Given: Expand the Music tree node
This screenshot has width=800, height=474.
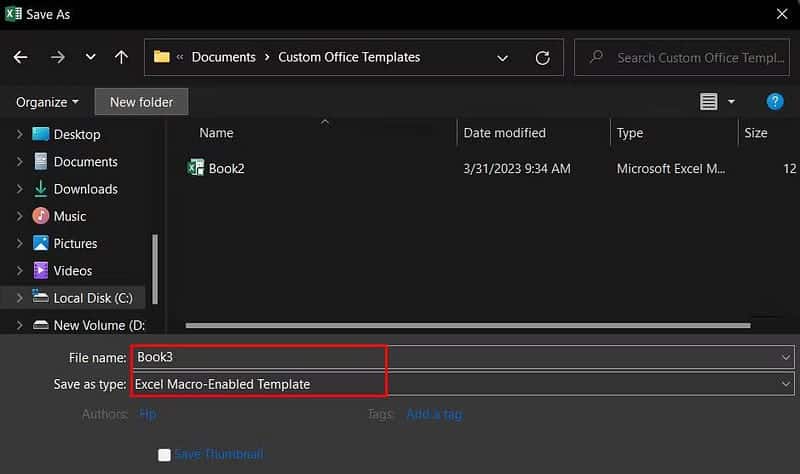Looking at the screenshot, I should tap(19, 216).
